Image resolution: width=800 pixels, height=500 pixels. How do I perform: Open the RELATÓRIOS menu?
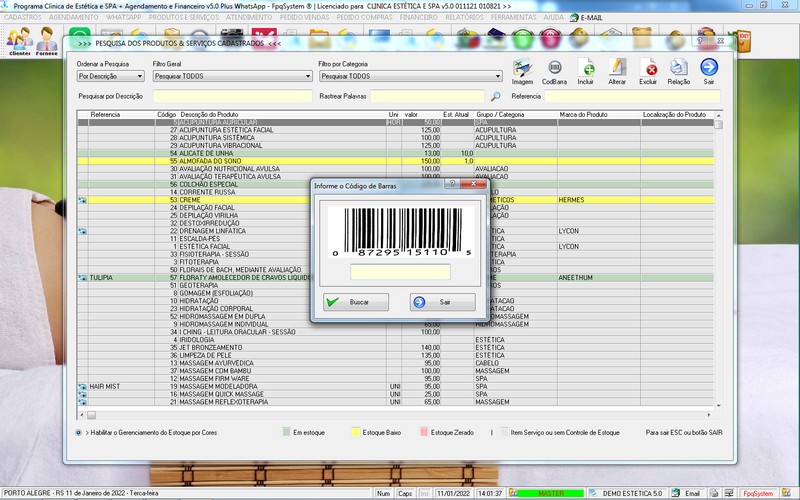pyautogui.click(x=464, y=17)
